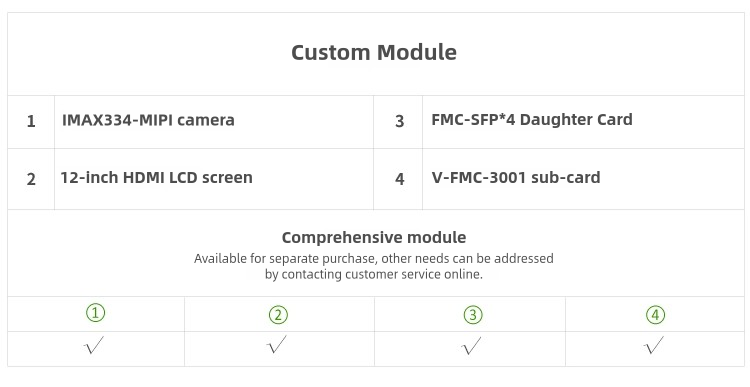Click row number 3 cell
Screen dimensions: 750x387
click(x=399, y=122)
